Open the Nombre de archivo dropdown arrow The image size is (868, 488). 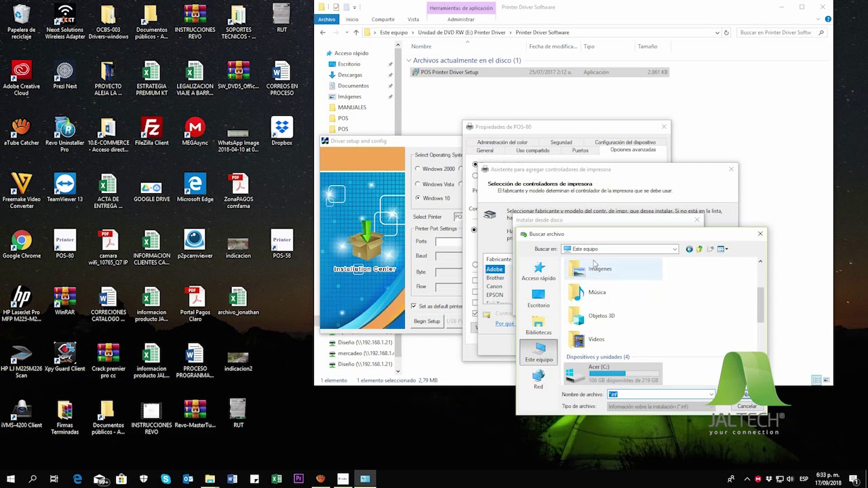tap(711, 394)
